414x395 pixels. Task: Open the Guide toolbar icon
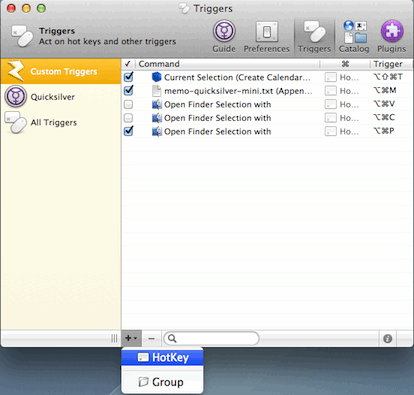(x=224, y=37)
